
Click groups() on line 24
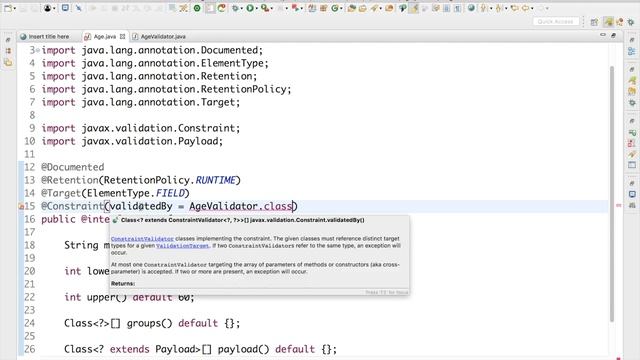pyautogui.click(x=149, y=323)
